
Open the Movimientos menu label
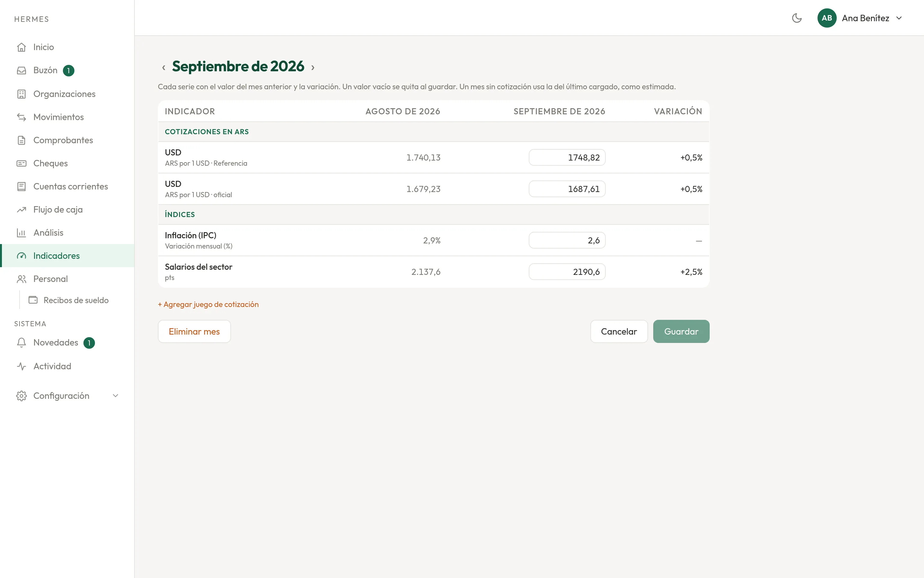(58, 117)
